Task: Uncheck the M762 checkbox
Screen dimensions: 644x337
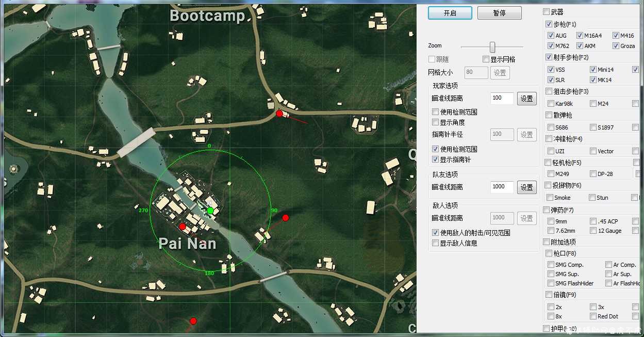Action: [x=551, y=46]
